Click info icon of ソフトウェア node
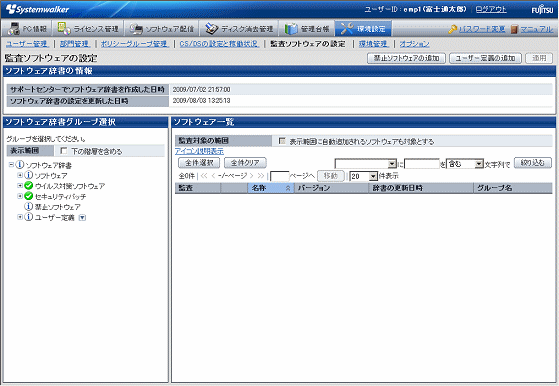 pos(29,175)
